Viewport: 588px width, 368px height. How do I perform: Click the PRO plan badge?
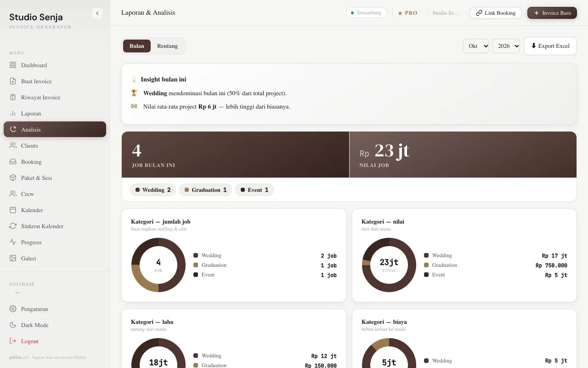408,13
